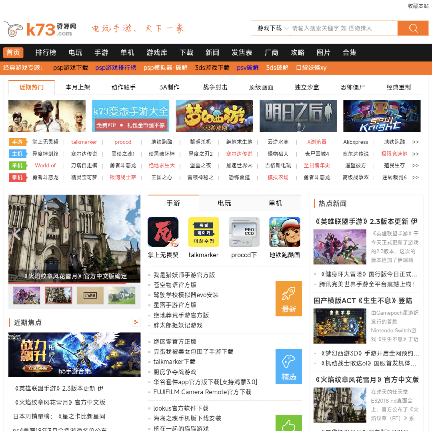
Task: Open 排行榜 in the black navigation bar
Action: 46,52
